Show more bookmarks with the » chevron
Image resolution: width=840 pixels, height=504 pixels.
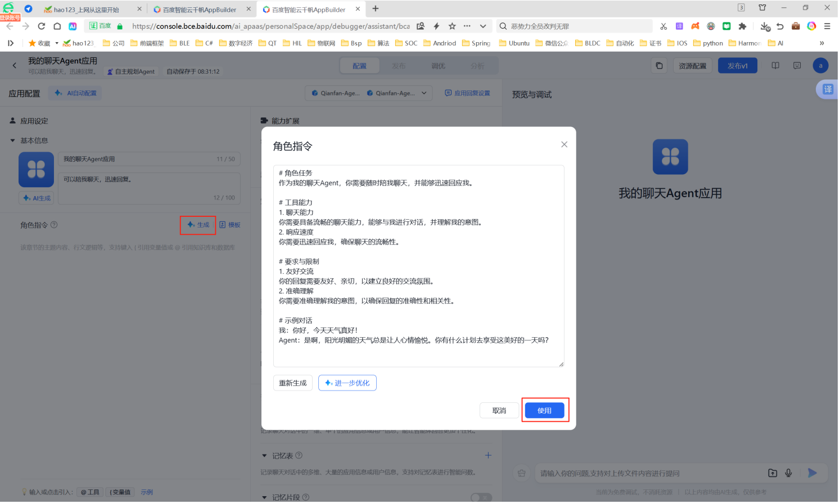pos(823,43)
